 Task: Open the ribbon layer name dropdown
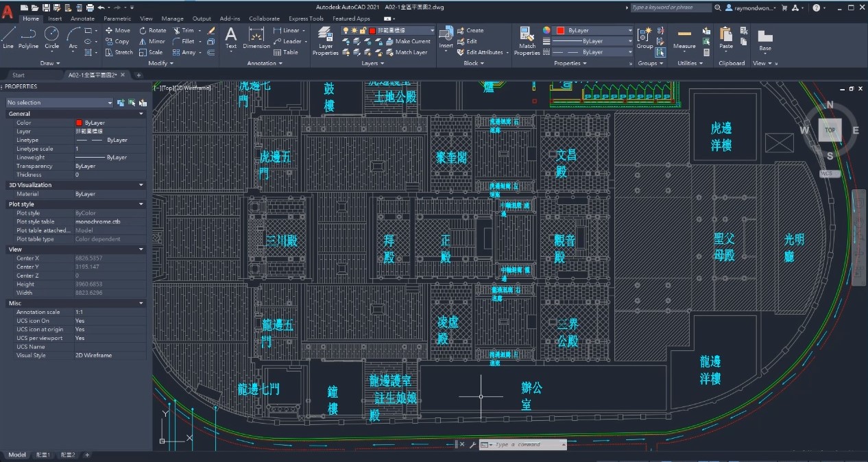(431, 31)
